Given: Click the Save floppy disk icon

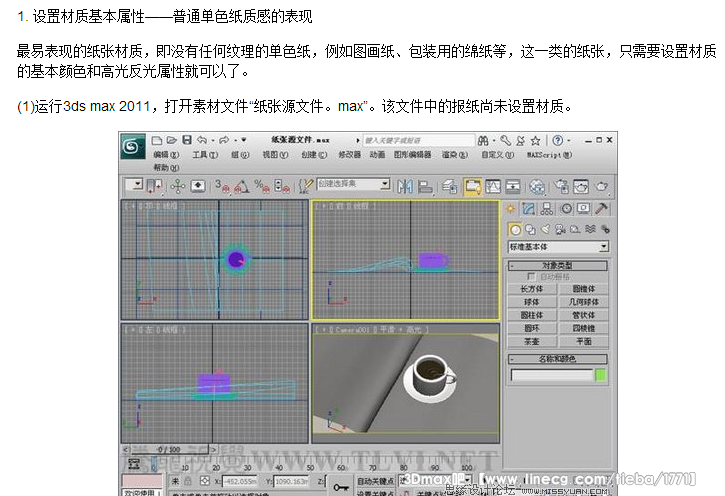Looking at the screenshot, I should (x=186, y=140).
